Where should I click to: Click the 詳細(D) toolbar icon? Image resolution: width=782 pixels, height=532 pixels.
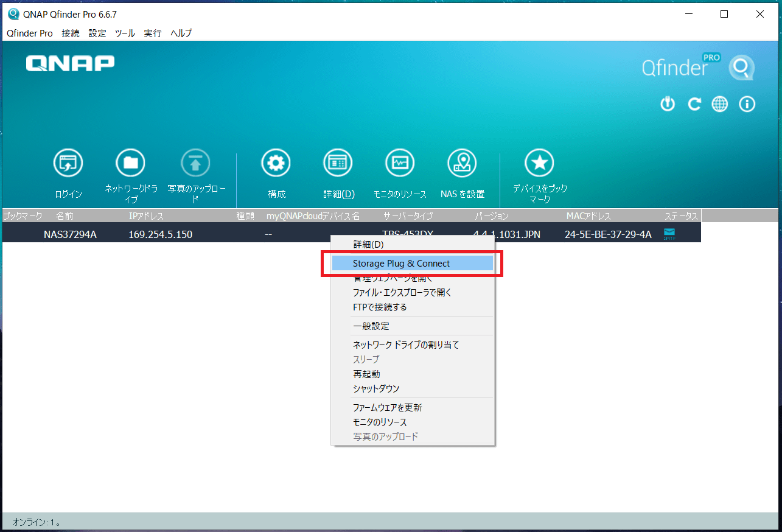click(x=338, y=163)
